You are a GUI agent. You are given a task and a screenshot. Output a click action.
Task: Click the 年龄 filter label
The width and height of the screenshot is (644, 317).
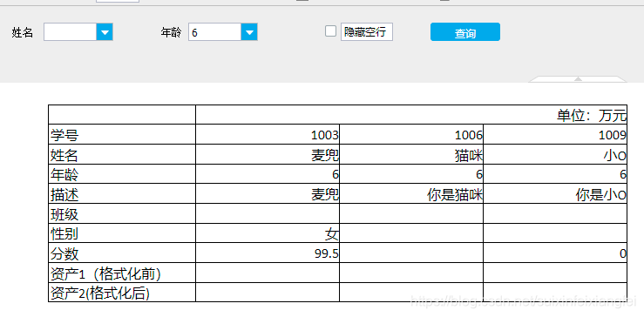171,32
